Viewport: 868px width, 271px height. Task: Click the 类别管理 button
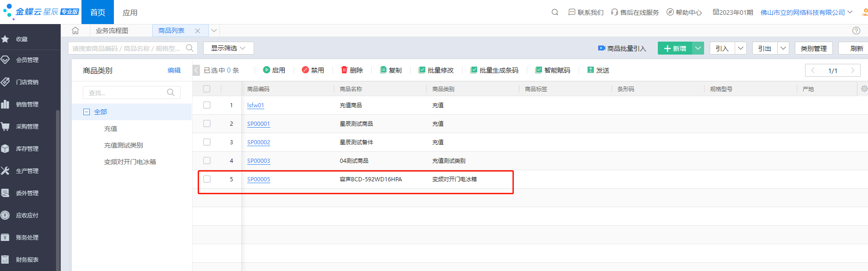tap(813, 48)
